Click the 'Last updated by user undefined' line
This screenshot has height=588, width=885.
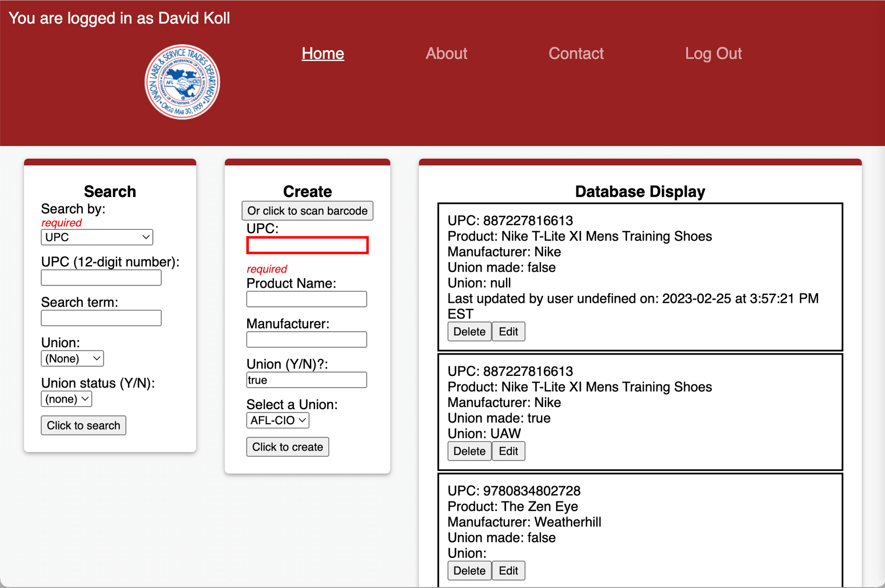(633, 306)
